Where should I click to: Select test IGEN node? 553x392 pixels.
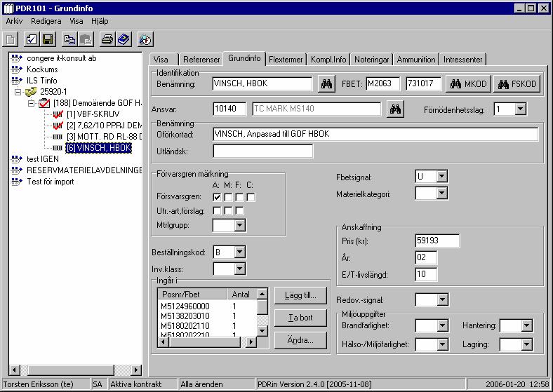[43, 159]
